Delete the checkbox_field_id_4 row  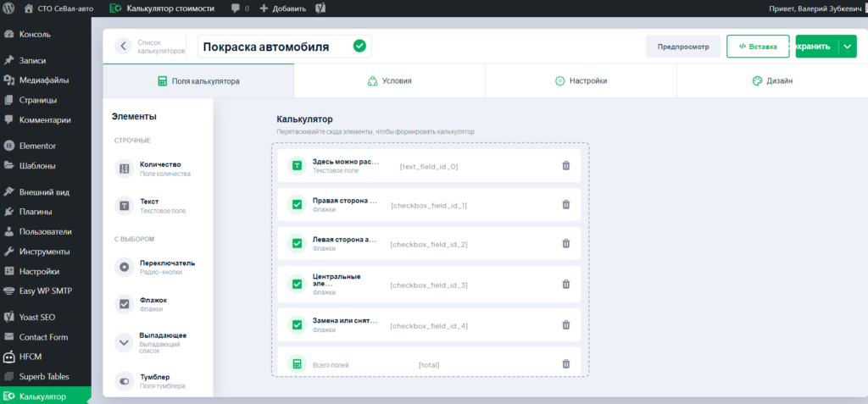point(565,325)
